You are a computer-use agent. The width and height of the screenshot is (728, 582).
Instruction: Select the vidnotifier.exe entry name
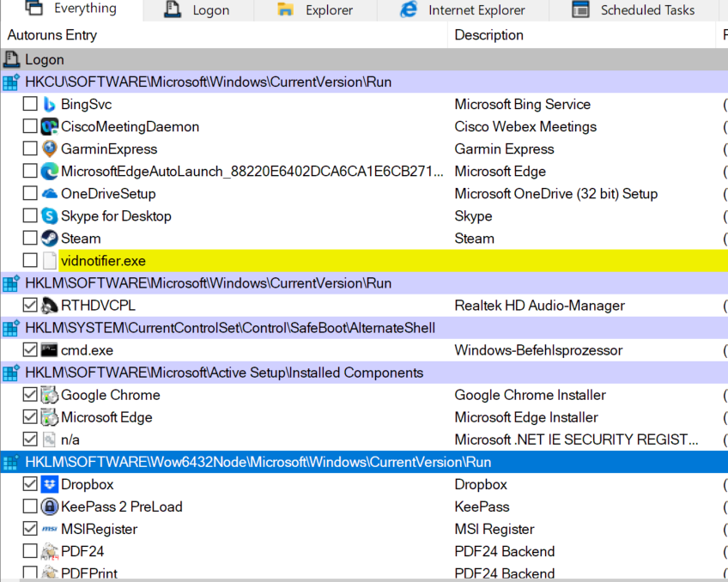tap(103, 261)
